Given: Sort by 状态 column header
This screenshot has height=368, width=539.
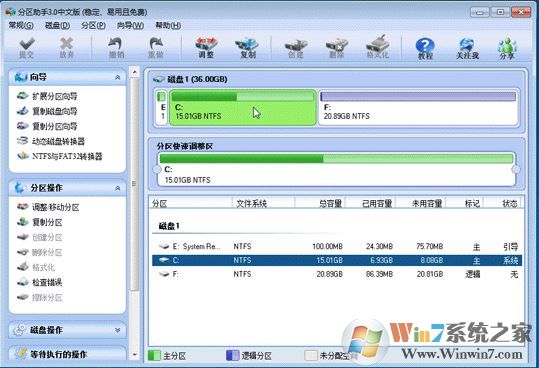Looking at the screenshot, I should point(503,203).
